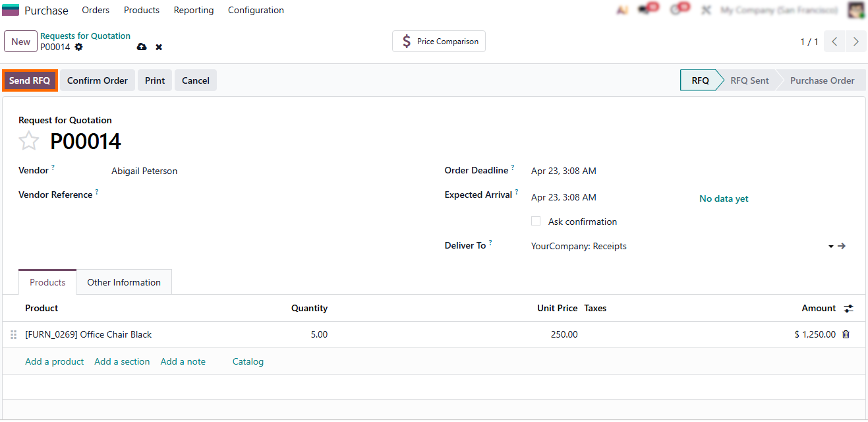Mark P00014 as favorite with the star
The height and width of the screenshot is (422, 868).
coord(29,141)
